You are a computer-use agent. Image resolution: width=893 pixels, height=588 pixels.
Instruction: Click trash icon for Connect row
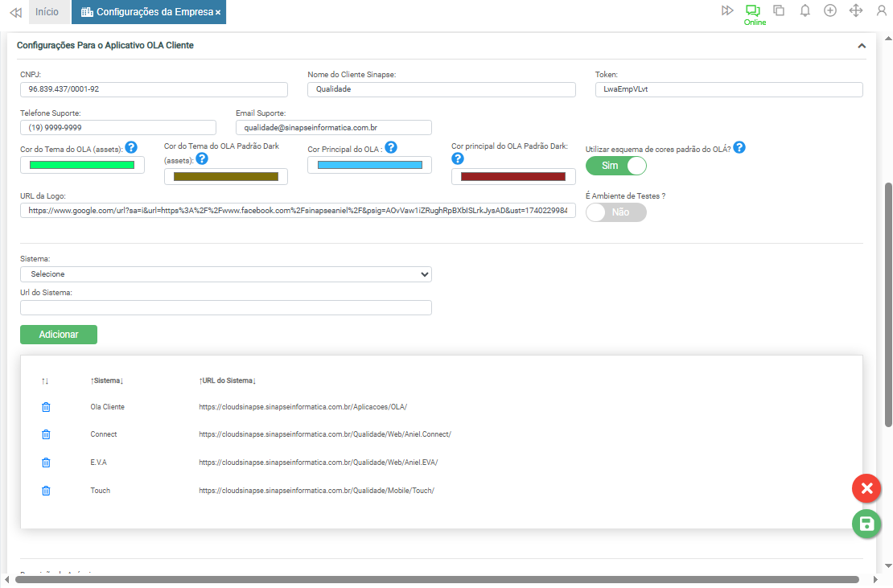[46, 434]
